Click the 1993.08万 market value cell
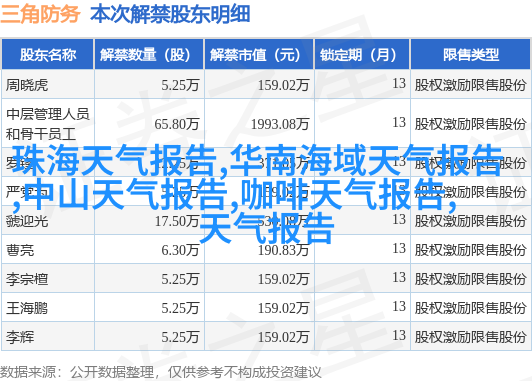 280,124
